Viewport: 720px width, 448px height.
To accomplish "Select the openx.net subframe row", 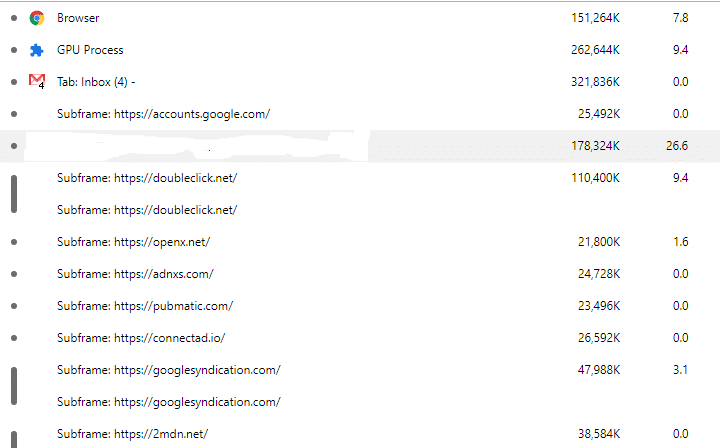I will tap(133, 242).
